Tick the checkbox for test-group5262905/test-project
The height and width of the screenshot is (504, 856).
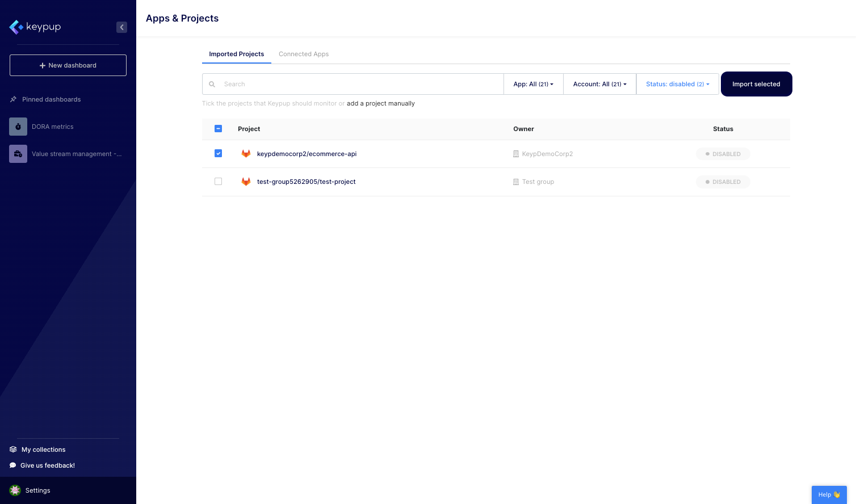click(x=218, y=181)
